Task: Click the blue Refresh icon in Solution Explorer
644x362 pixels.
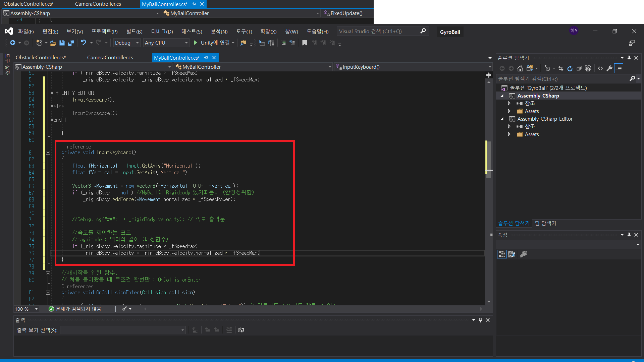Action: click(x=570, y=68)
